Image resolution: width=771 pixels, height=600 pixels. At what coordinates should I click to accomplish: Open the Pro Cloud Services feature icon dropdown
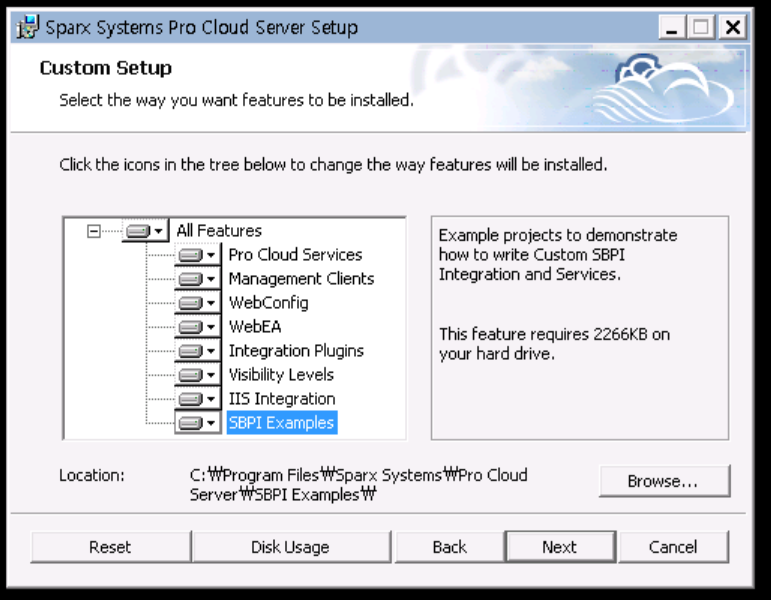(198, 255)
